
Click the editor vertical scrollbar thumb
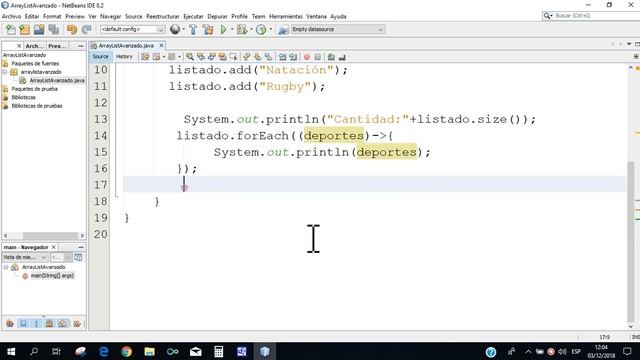[x=631, y=241]
